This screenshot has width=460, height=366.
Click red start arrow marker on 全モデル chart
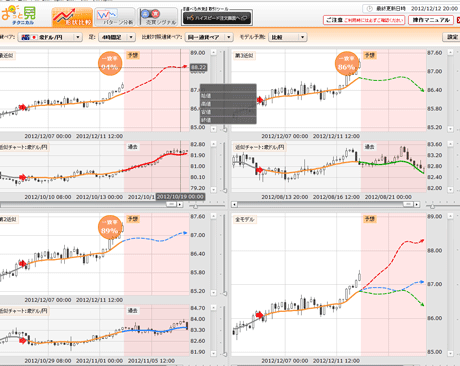259,315
